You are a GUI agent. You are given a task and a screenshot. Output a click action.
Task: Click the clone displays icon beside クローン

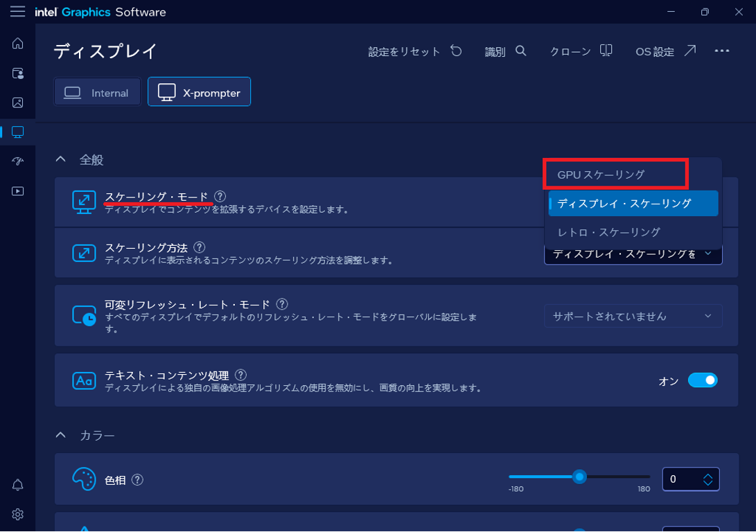(606, 51)
